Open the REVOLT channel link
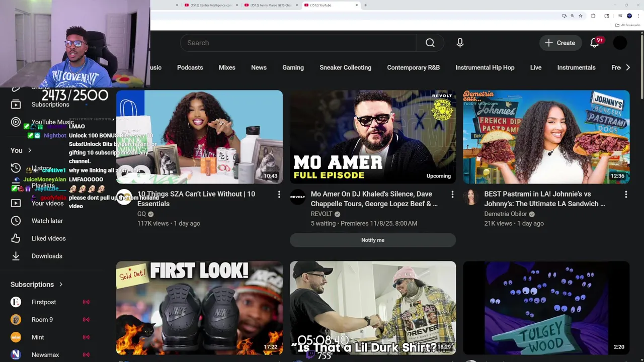This screenshot has width=644, height=362. pos(321,214)
